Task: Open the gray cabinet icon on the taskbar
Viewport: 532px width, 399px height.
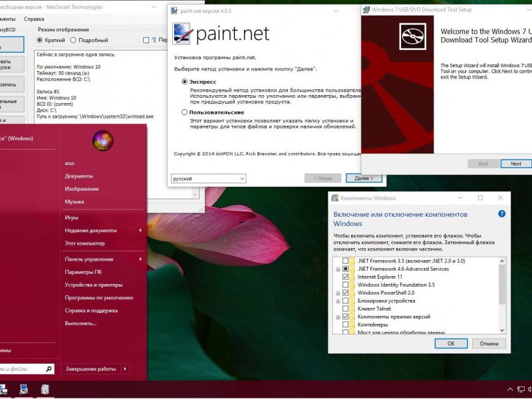Action: pyautogui.click(x=45, y=389)
